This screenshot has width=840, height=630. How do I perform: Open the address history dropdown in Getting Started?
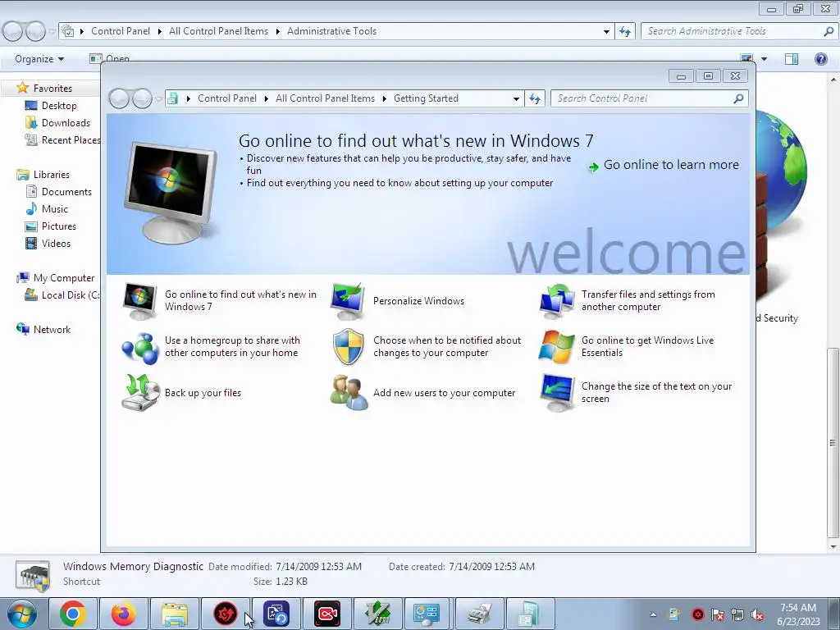516,98
